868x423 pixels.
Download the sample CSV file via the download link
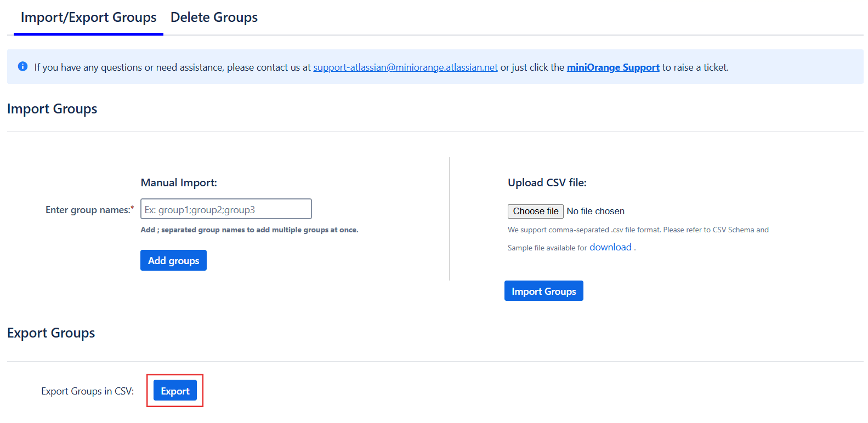point(610,247)
